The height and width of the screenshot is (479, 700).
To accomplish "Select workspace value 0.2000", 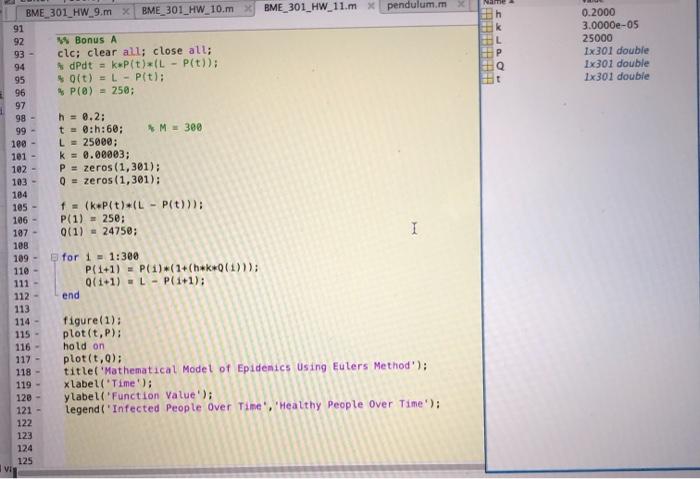I will tap(598, 12).
